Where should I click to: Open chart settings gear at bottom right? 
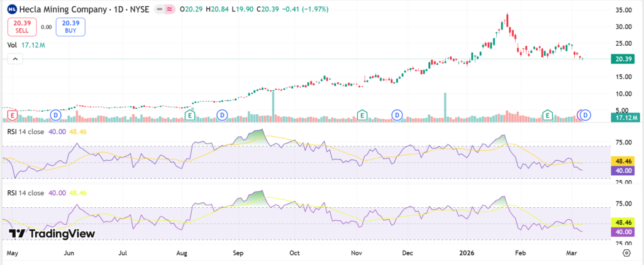point(626,252)
